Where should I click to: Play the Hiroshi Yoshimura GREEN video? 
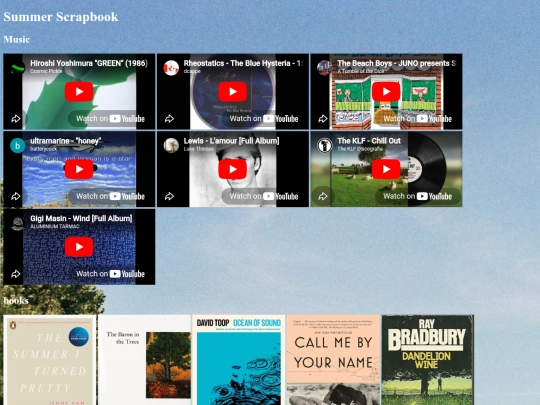pyautogui.click(x=79, y=92)
